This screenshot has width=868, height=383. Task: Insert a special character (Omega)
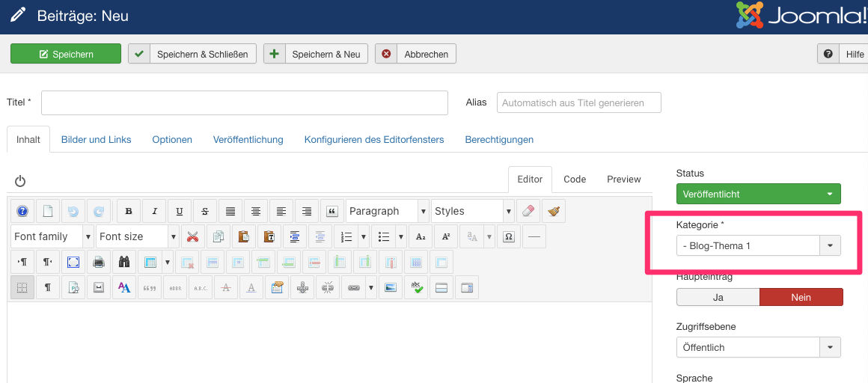pyautogui.click(x=509, y=236)
